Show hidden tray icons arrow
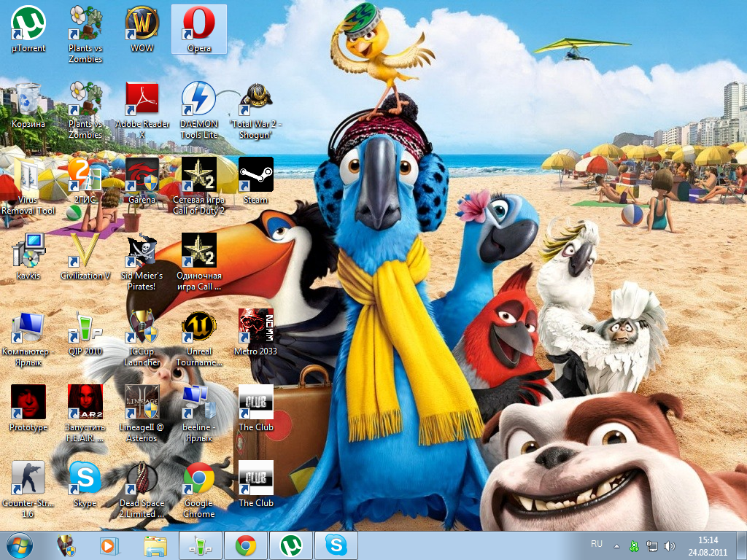This screenshot has width=747, height=560. click(x=616, y=546)
